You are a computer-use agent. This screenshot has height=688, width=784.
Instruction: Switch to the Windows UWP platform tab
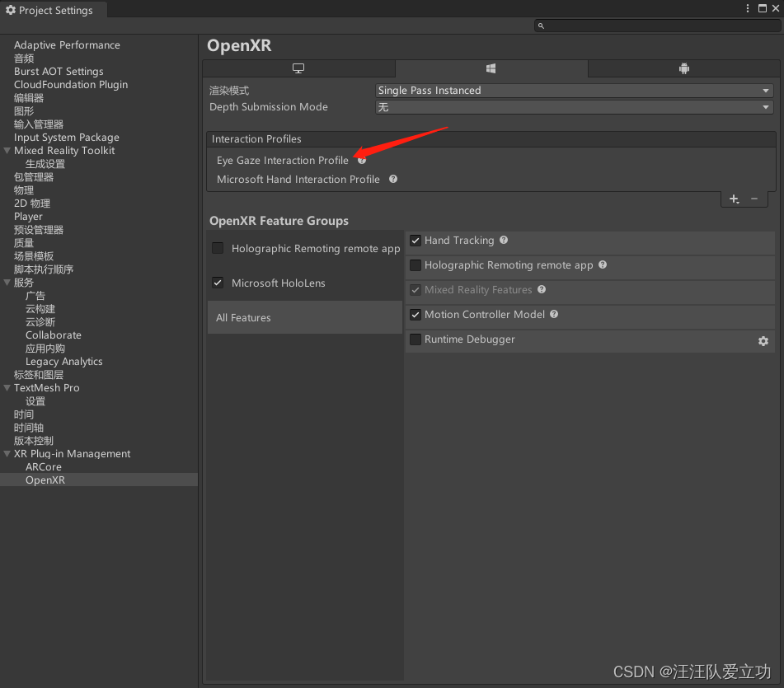(x=491, y=68)
